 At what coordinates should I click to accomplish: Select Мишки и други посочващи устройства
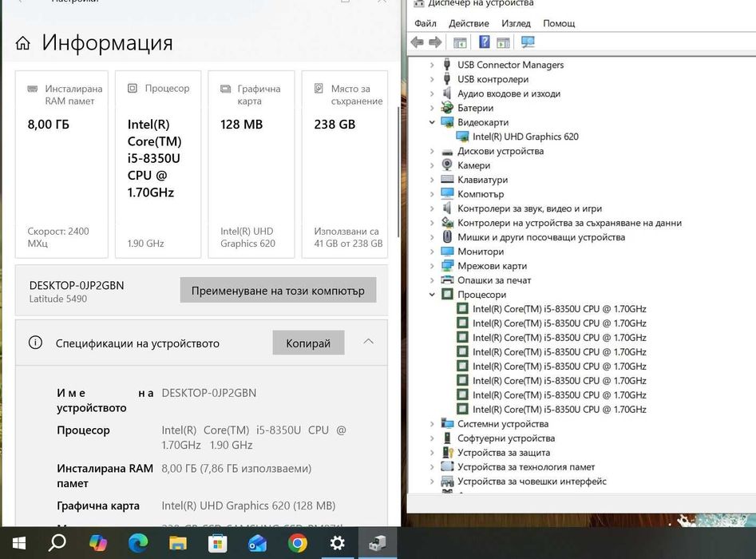click(x=541, y=237)
